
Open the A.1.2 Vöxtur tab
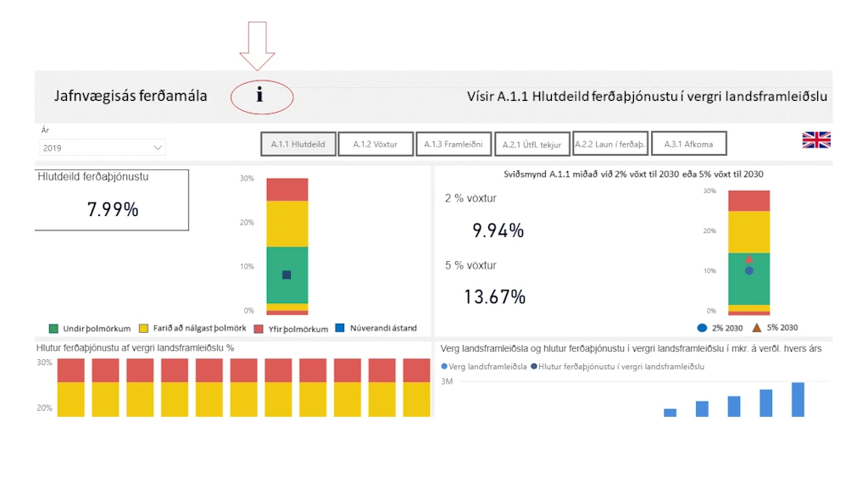point(376,144)
